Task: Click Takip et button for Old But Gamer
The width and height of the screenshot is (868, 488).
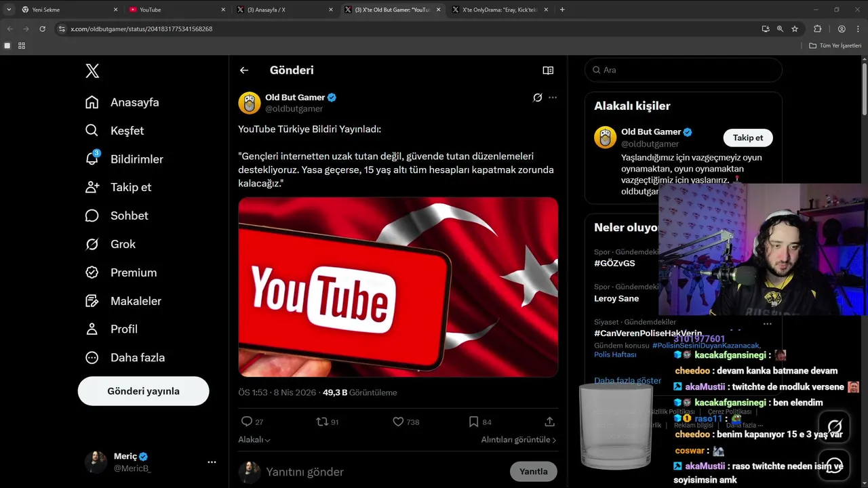Action: pos(748,138)
